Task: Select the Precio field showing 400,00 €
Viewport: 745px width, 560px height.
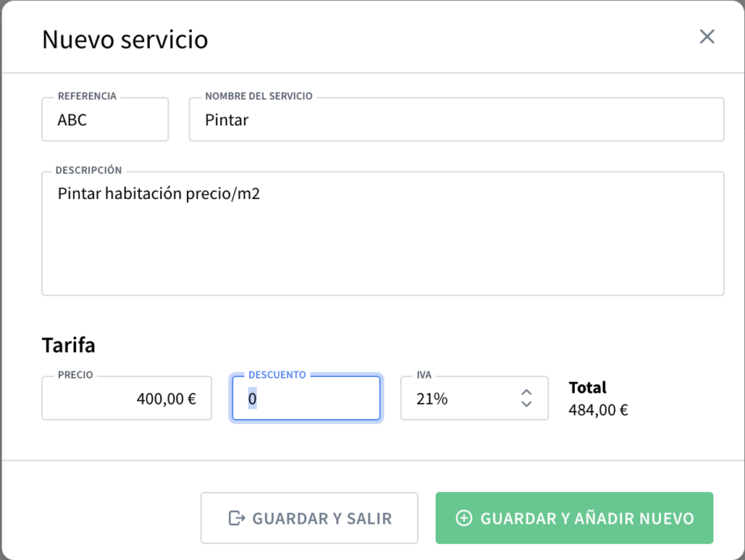Action: [x=127, y=398]
